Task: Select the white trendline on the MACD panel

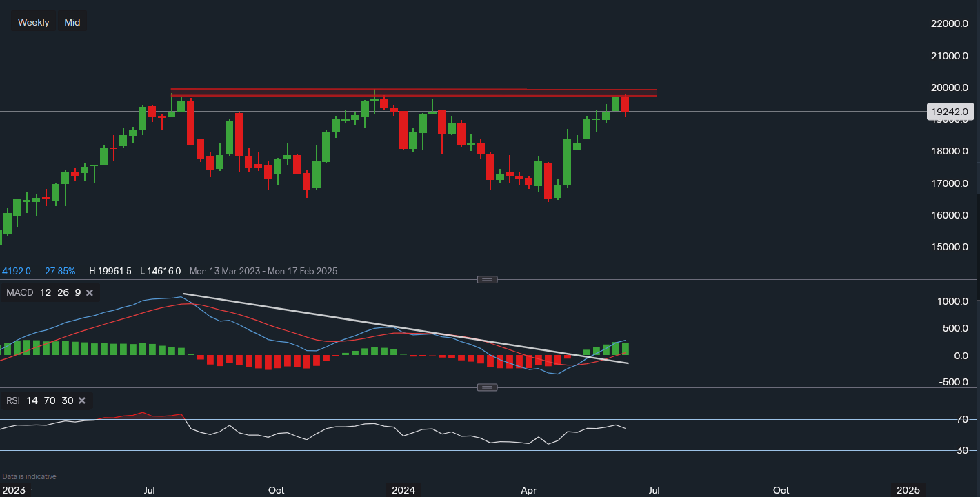Action: [414, 329]
